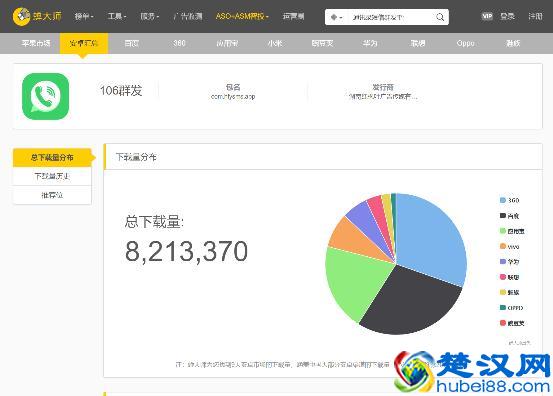Viewport: 553px width, 396px height.
Task: Click the 注册 register link
Action: click(535, 16)
